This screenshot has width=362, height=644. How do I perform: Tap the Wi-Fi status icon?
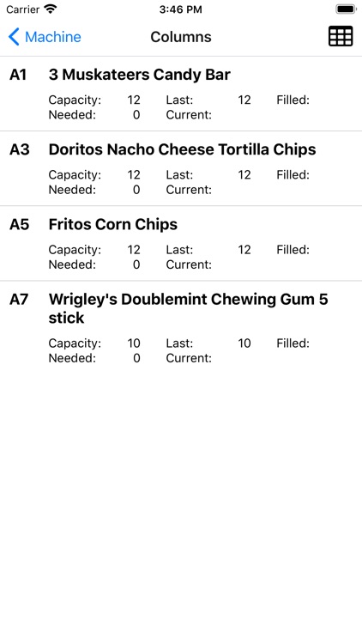coord(51,9)
